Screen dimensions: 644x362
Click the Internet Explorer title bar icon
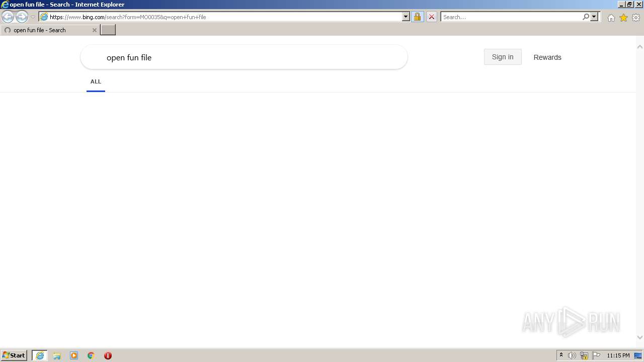pos(5,5)
